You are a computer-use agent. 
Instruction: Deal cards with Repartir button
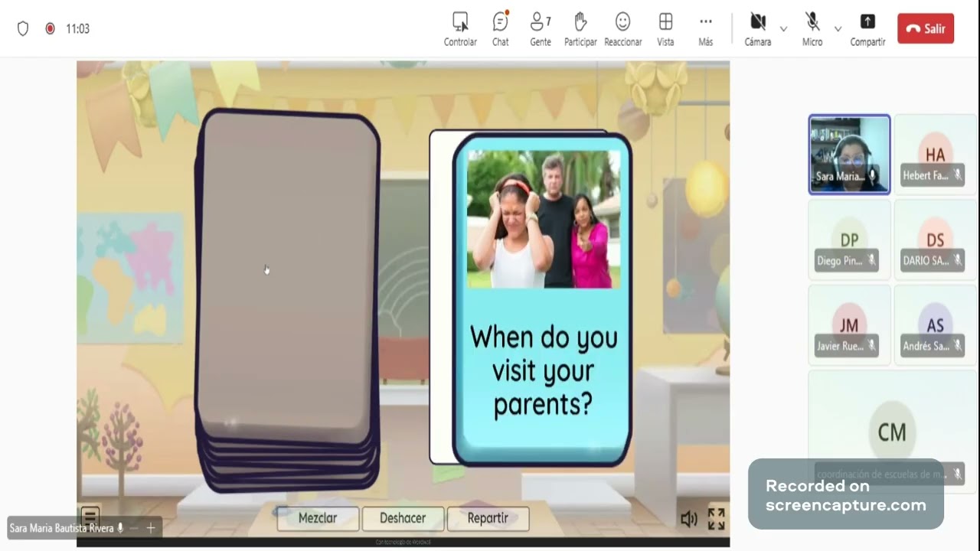pyautogui.click(x=488, y=518)
